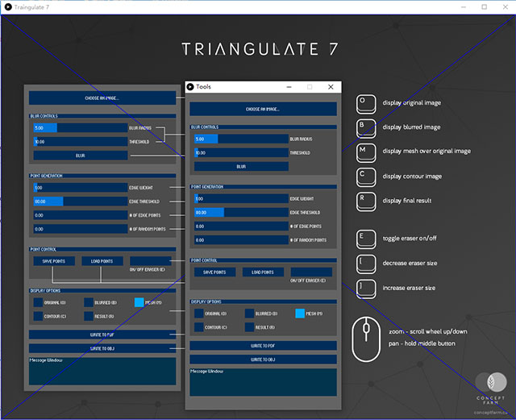Adjust Blur Radius slider in left diagram panel
Image resolution: width=516 pixels, height=420 pixels.
coord(81,127)
